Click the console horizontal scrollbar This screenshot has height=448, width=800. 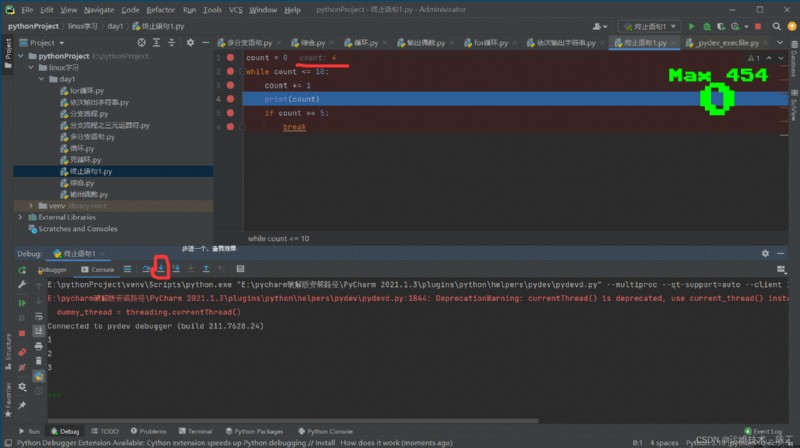click(293, 421)
